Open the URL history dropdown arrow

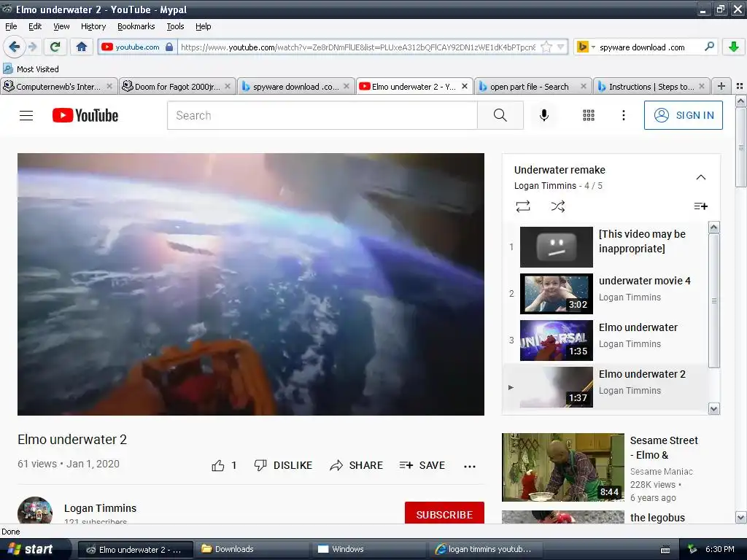(x=561, y=47)
